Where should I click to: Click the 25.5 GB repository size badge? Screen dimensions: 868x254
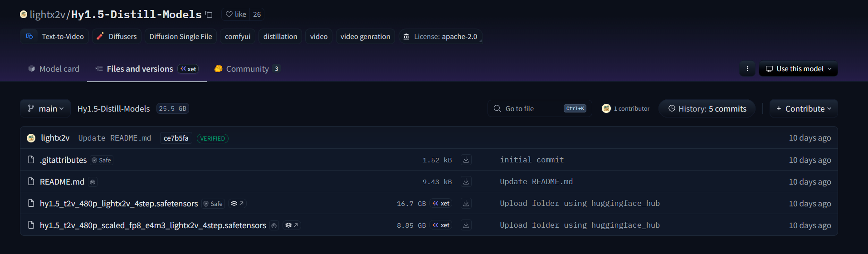pyautogui.click(x=172, y=108)
